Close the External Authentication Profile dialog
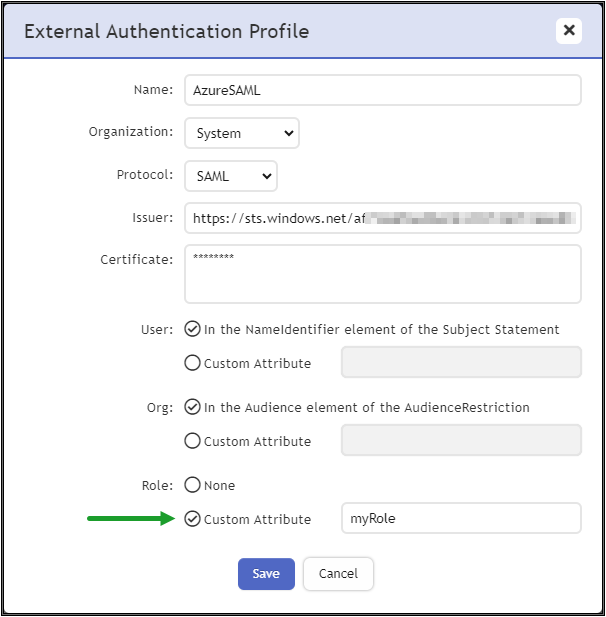The width and height of the screenshot is (606, 617). tap(569, 31)
